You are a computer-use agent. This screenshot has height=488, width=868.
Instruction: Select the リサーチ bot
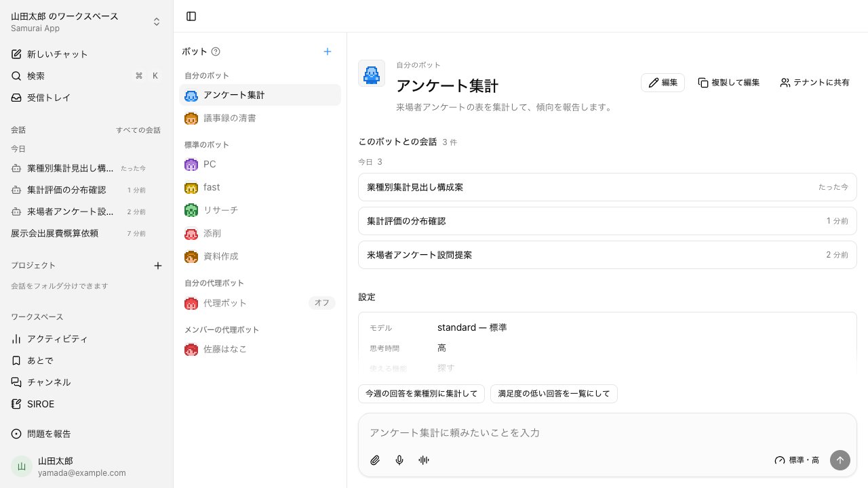pyautogui.click(x=260, y=210)
